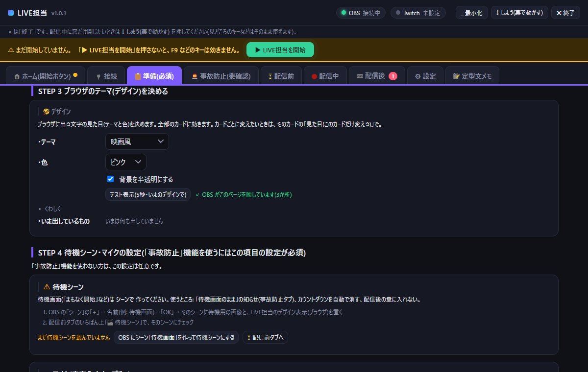Click the warning icon beside 待機シーン heading
This screenshot has width=588, height=372.
click(47, 287)
